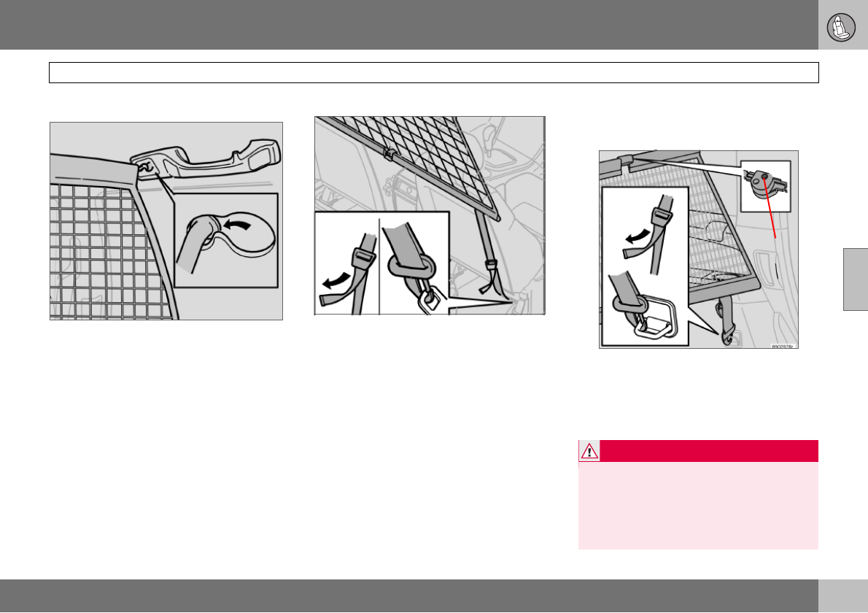Open the middle cargo net strap illustration
868x613 pixels.
(430, 215)
